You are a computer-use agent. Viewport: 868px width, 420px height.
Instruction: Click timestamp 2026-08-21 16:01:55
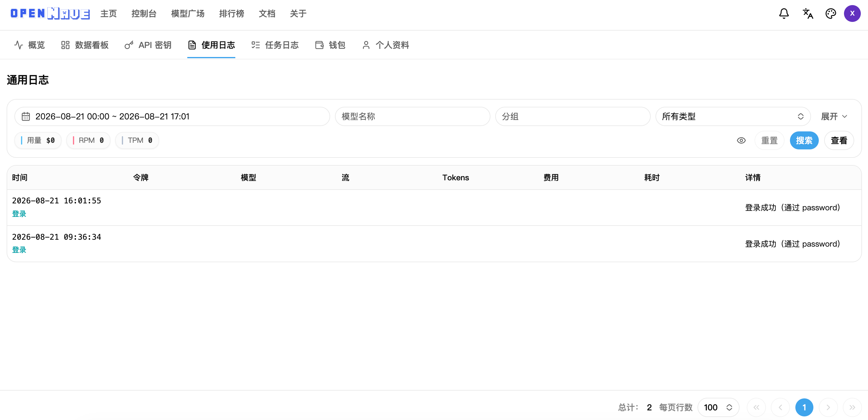click(57, 201)
